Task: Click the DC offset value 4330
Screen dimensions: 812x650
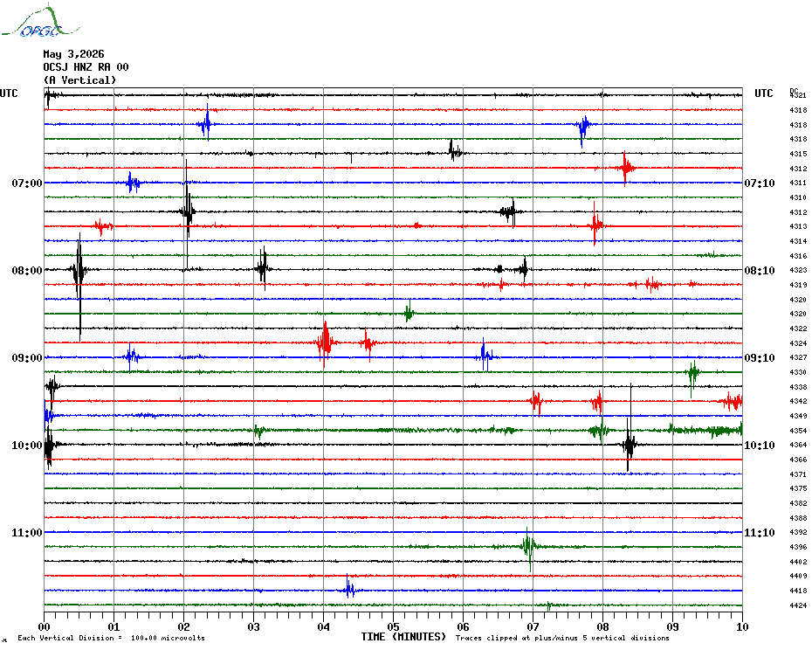Action: pos(798,373)
